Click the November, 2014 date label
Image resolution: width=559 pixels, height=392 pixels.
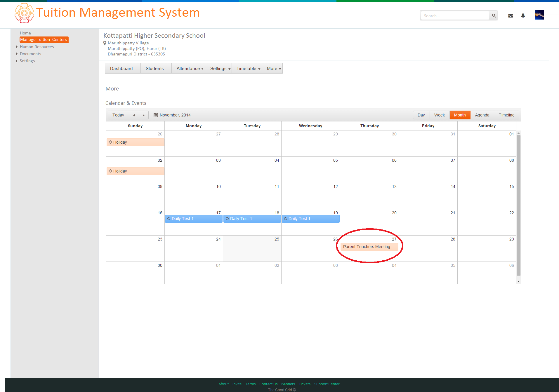(175, 115)
